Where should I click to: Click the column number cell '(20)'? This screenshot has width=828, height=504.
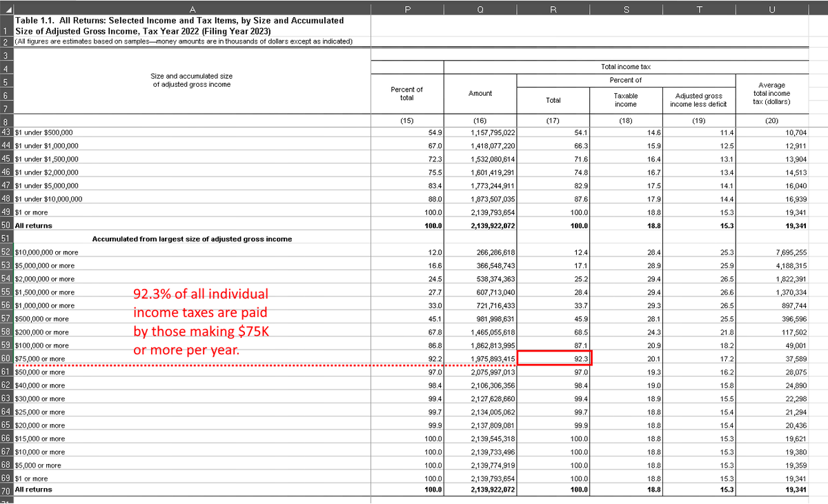point(773,120)
